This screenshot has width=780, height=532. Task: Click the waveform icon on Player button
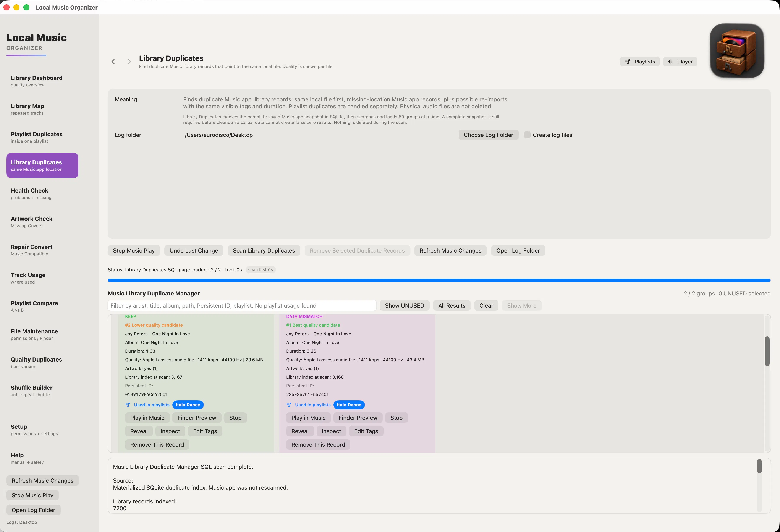click(671, 62)
